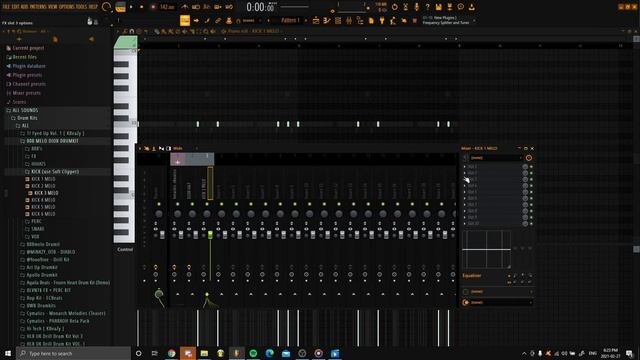The width and height of the screenshot is (640, 360).
Task: Open the New Plugins news panel
Action: tap(448, 20)
